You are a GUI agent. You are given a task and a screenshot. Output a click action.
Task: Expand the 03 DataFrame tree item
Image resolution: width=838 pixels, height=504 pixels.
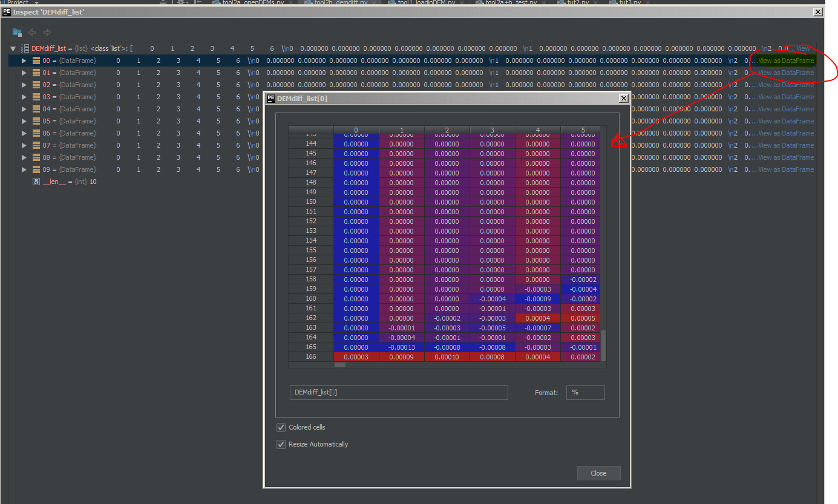23,97
